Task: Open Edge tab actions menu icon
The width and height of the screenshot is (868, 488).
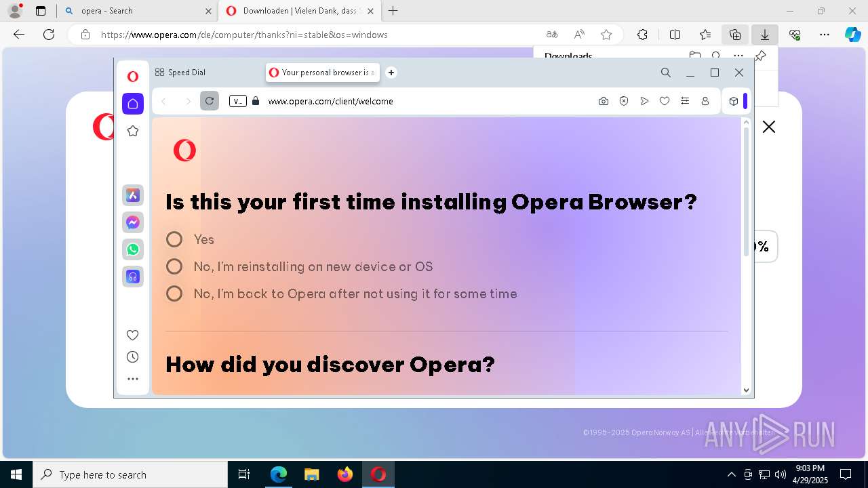Action: (41, 11)
